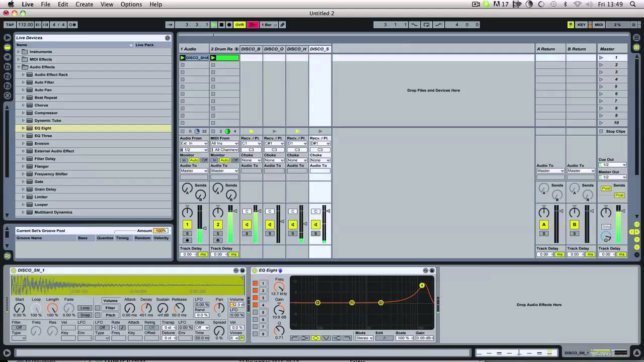
Task: Toggle the Loop button in DISCO_SN_1
Action: click(x=85, y=308)
